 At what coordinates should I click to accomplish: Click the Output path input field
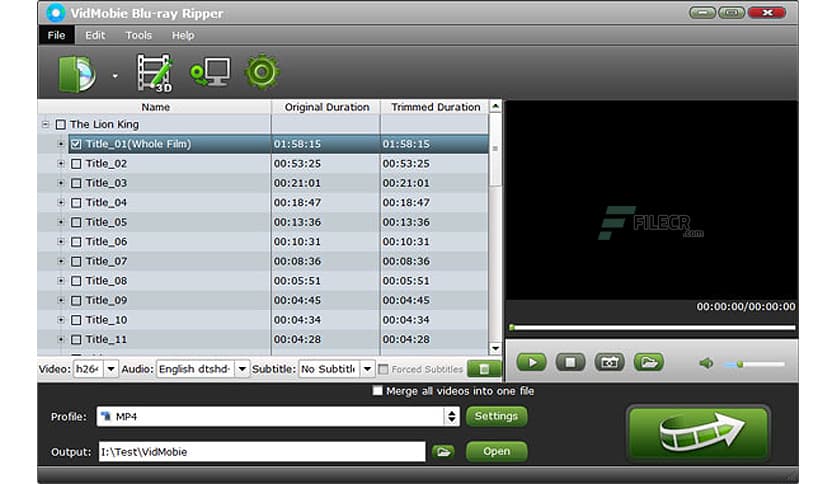(x=262, y=451)
